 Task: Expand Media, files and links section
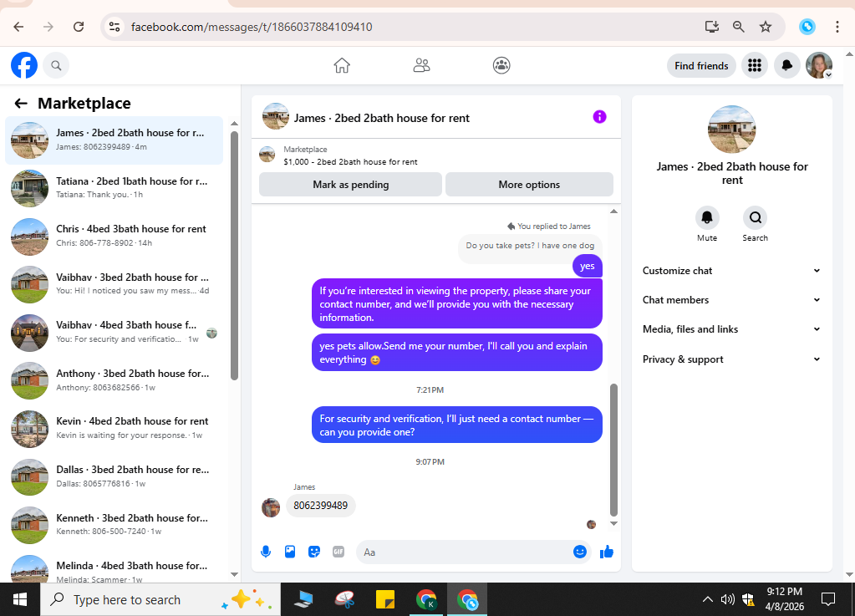[732, 329]
